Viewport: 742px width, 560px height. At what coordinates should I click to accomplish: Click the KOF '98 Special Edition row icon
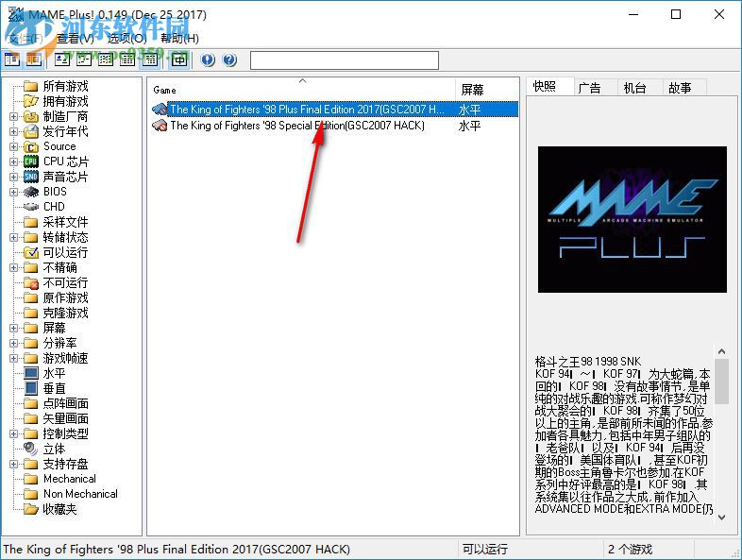(x=160, y=126)
